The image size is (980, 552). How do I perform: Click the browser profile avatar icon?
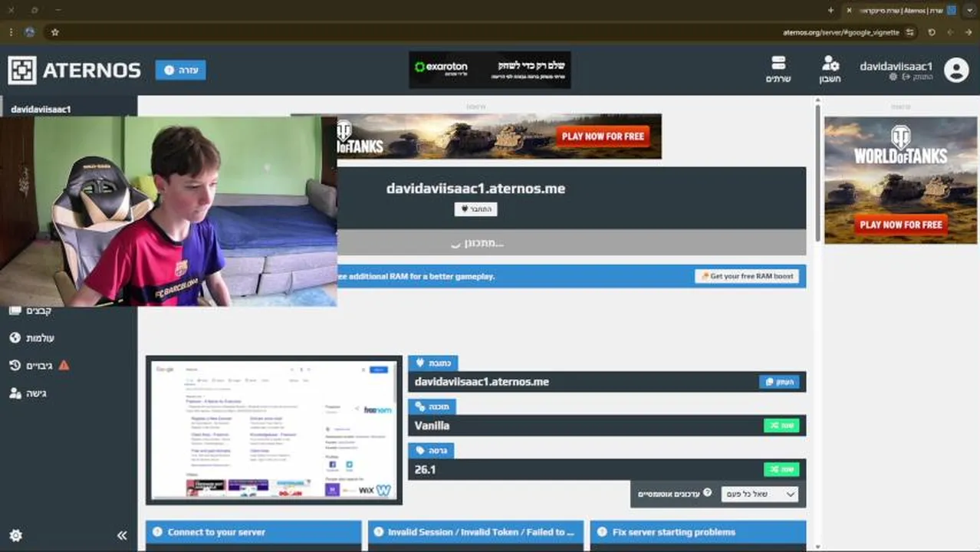point(29,32)
